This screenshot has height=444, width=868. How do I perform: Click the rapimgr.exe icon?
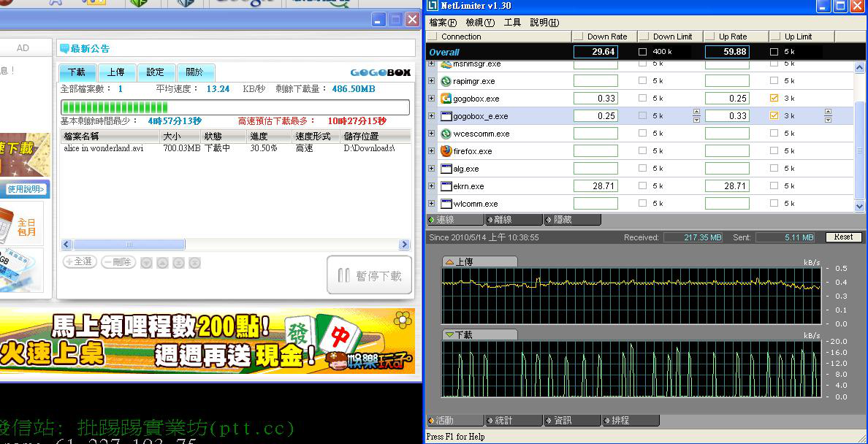(x=446, y=81)
